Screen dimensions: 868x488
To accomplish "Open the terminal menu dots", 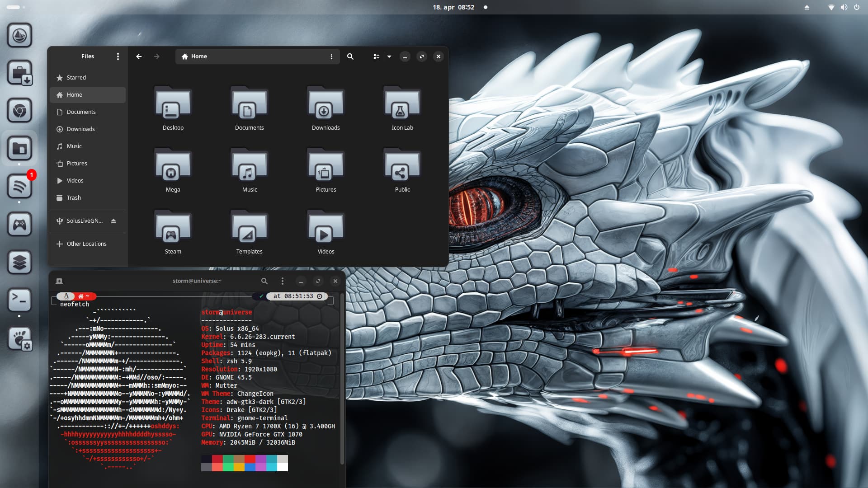I will 283,281.
